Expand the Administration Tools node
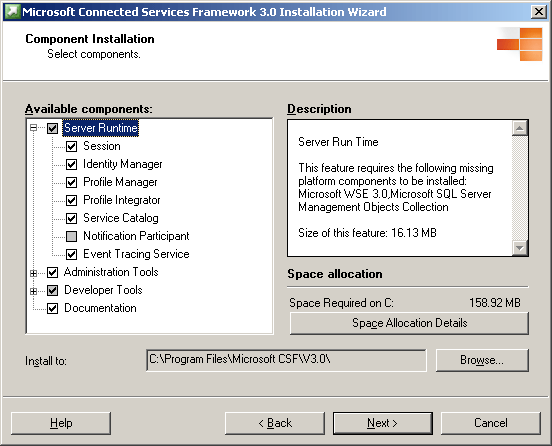Image resolution: width=552 pixels, height=446 pixels. (33, 273)
